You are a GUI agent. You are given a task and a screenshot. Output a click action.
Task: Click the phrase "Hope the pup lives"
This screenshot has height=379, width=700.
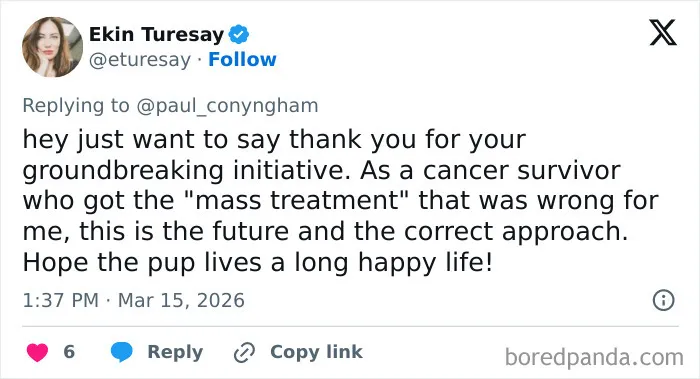tap(142, 262)
